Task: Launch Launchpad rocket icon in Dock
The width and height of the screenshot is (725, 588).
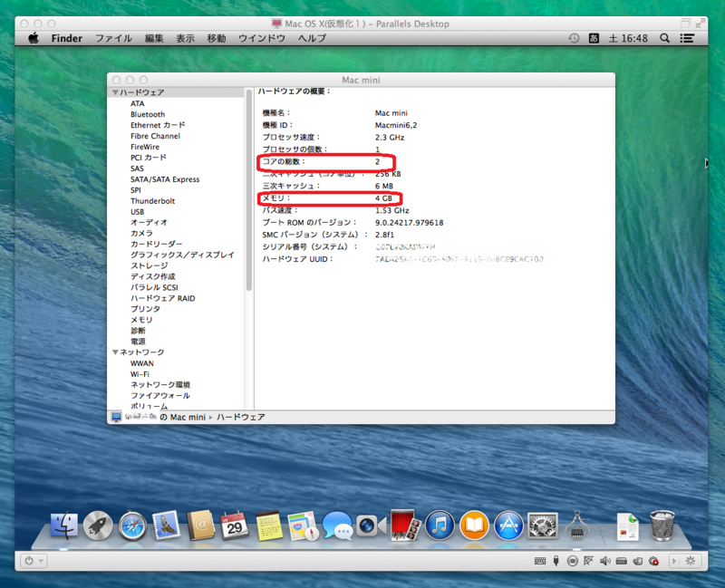Action: tap(98, 525)
